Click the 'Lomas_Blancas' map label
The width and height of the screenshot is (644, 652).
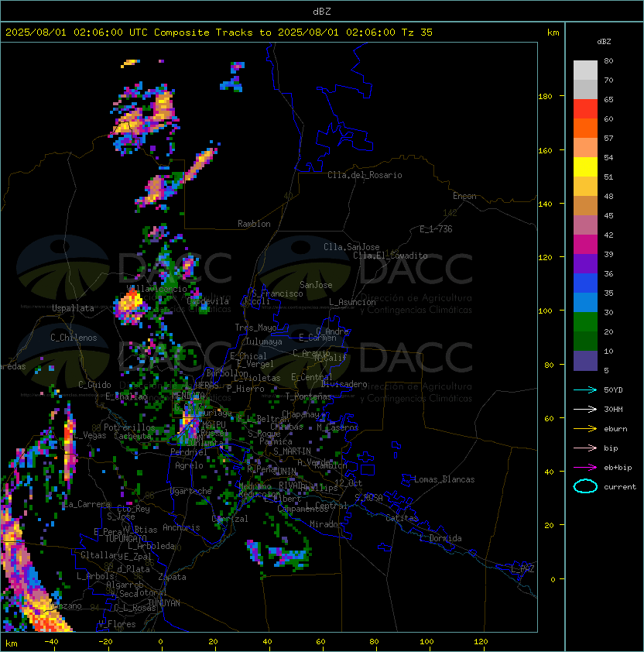click(x=444, y=479)
